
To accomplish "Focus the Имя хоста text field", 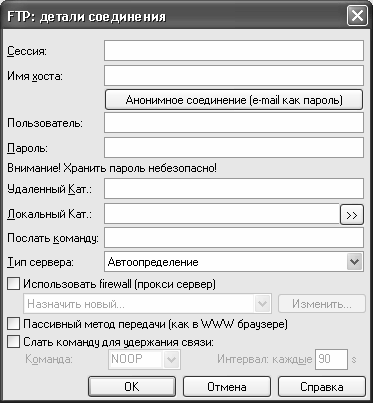I will [234, 76].
